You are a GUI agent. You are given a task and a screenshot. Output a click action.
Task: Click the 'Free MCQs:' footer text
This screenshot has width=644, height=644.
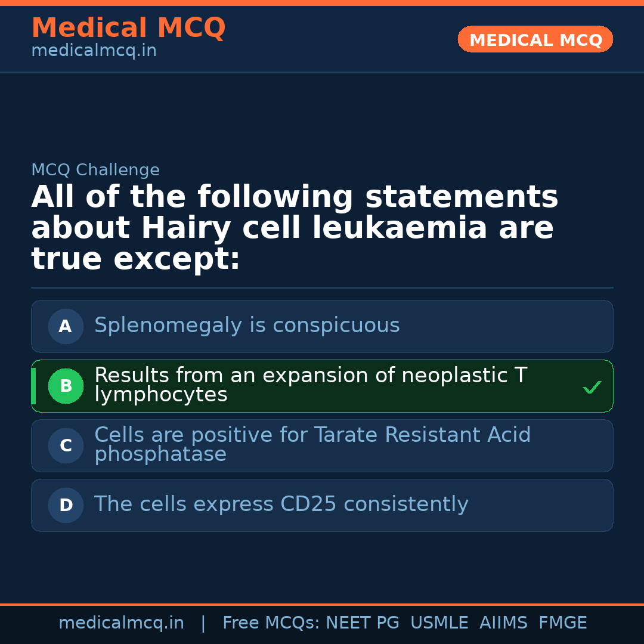(x=271, y=623)
